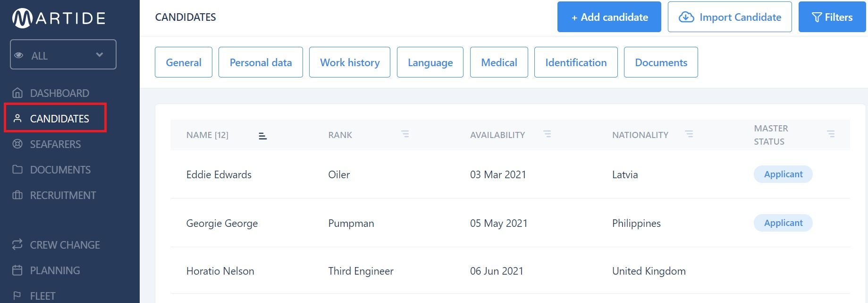Click the Crew Change arrows icon
868x303 pixels.
[17, 244]
